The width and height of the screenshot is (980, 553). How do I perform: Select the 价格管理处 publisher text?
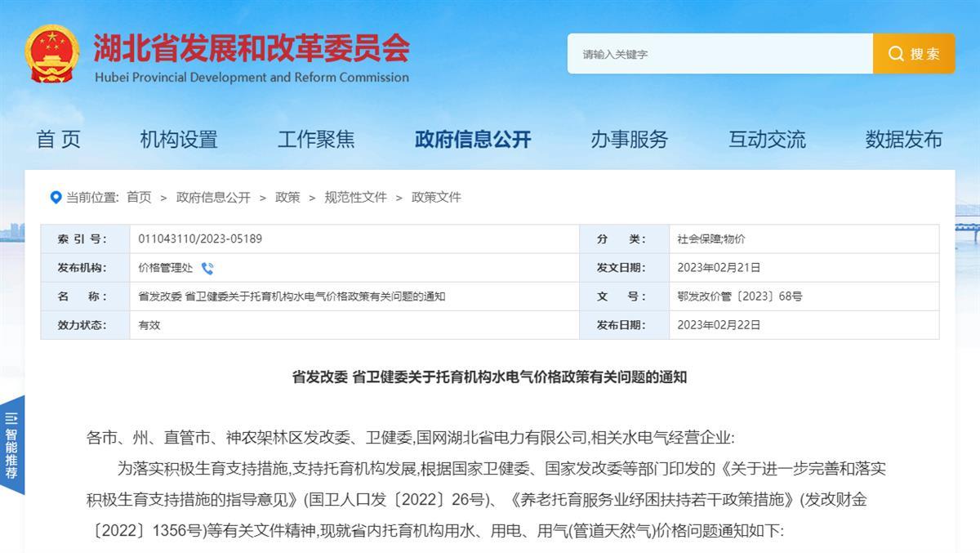click(166, 268)
